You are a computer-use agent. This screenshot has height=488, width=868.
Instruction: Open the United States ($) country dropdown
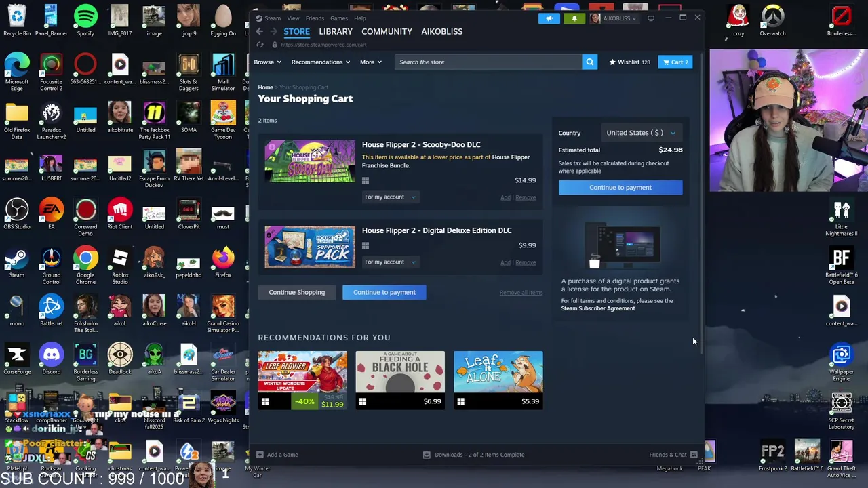click(x=641, y=133)
